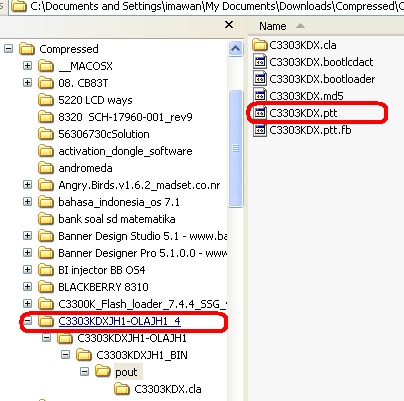Collapse C3303KDXJH1_BIN folder node
Viewport: 404px width, 401px height.
pos(66,355)
